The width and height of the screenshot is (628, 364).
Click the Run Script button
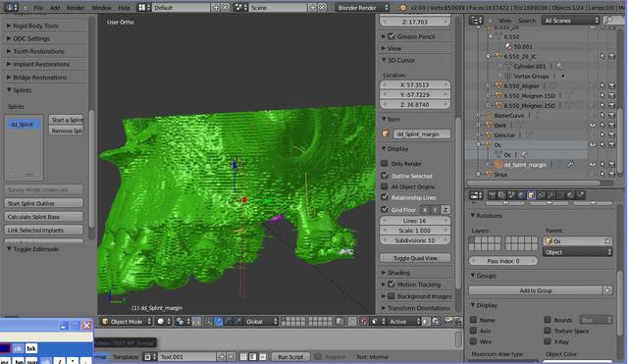[x=290, y=356]
